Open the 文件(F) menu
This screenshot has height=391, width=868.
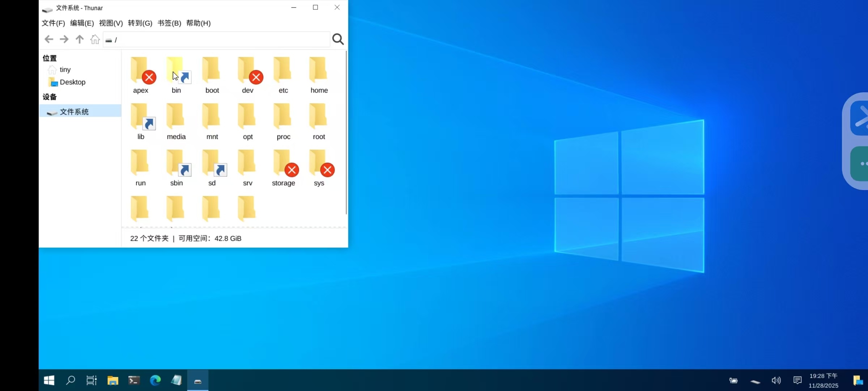[53, 23]
